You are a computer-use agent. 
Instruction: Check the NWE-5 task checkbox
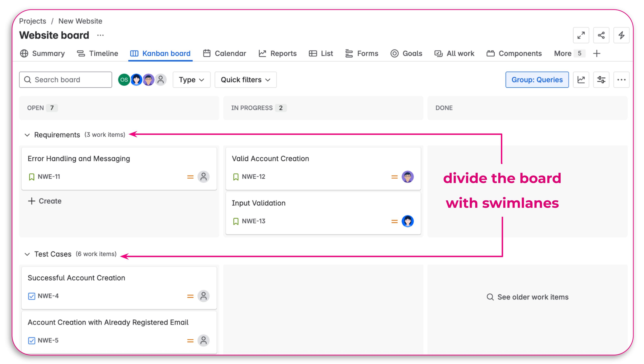pos(31,340)
